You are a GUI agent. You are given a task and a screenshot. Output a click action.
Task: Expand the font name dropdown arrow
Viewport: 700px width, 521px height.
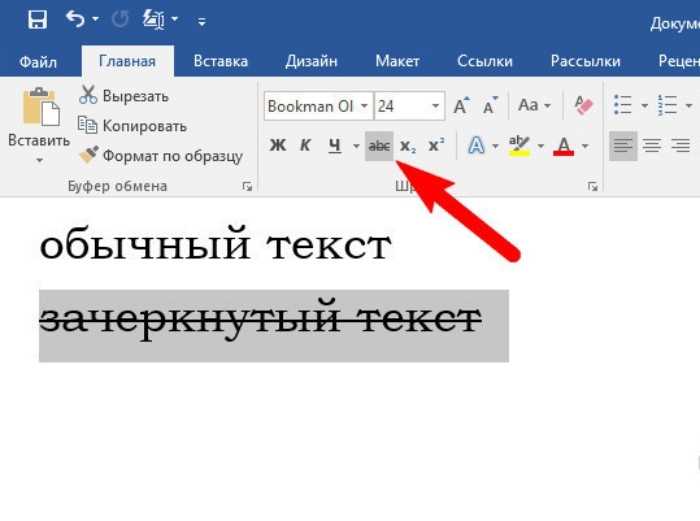[x=364, y=106]
